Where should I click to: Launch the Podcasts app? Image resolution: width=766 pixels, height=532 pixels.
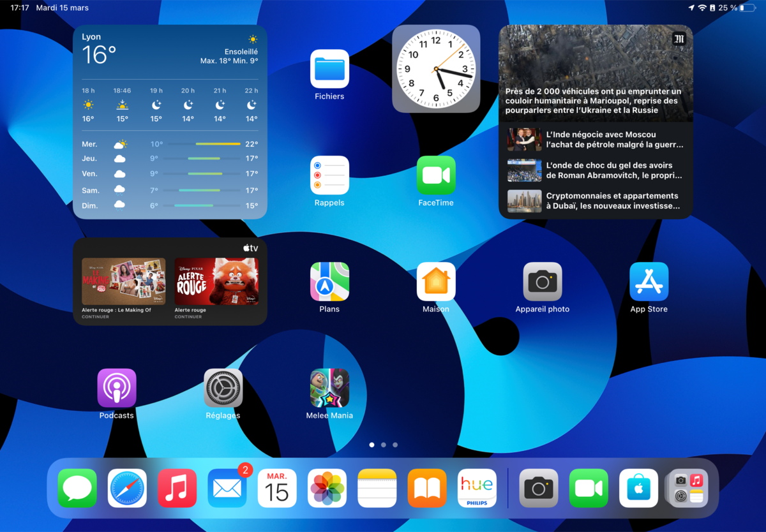point(117,388)
